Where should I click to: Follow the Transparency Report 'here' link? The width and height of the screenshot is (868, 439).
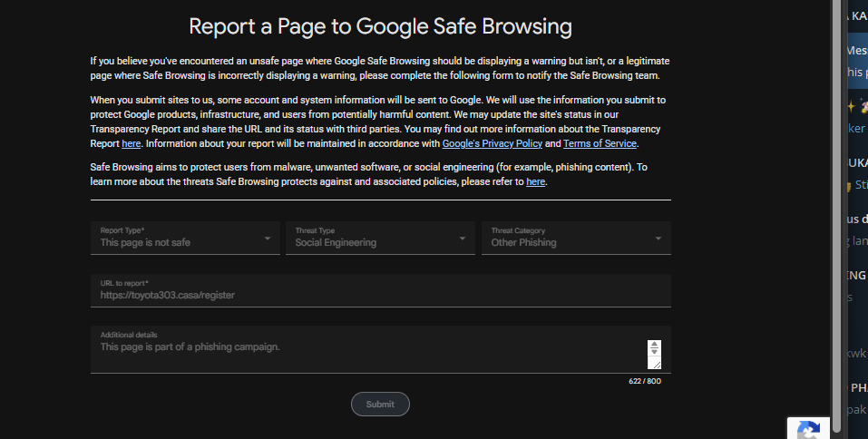coord(131,143)
